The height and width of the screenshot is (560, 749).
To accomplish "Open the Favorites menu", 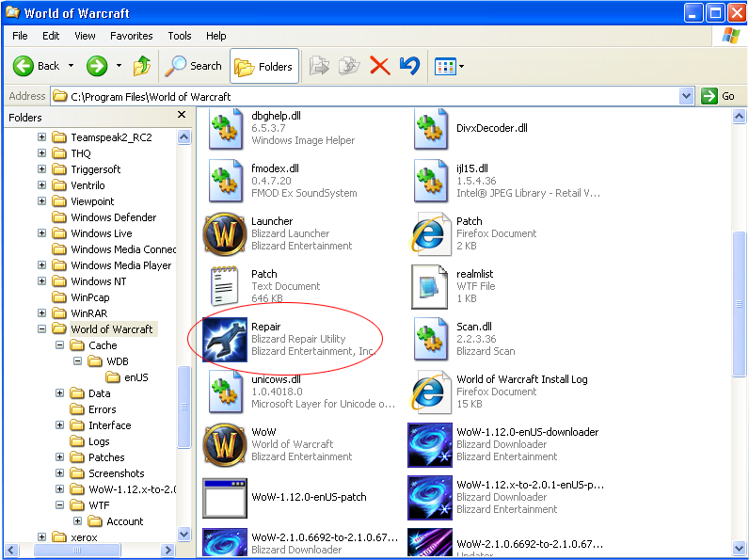I will (132, 36).
